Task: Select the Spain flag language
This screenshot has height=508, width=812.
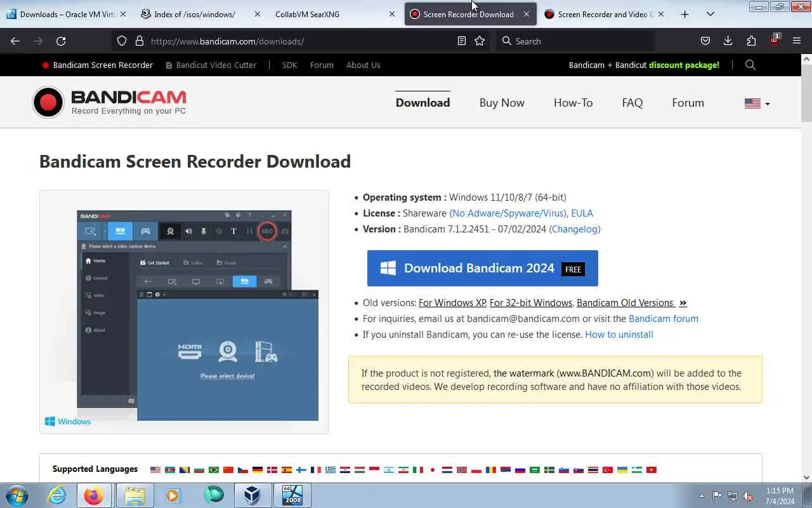Action: (287, 470)
